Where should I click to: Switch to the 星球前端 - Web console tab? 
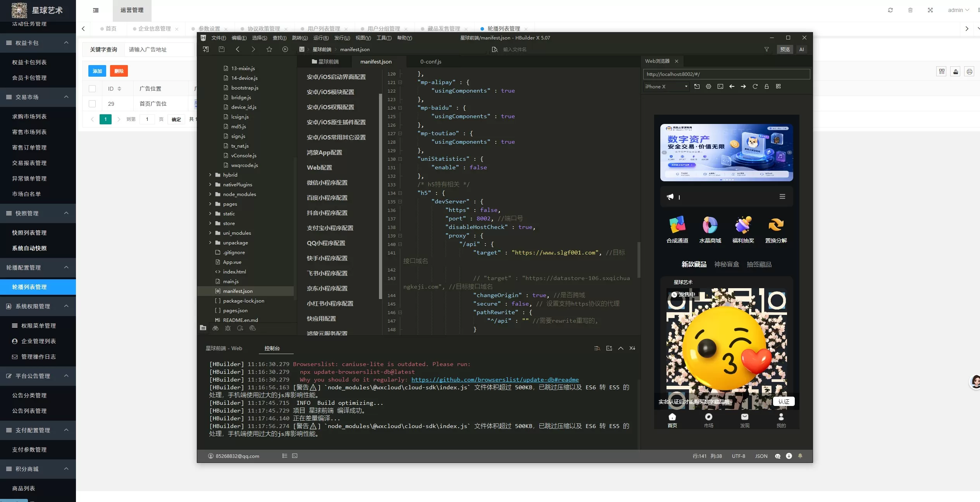click(224, 348)
